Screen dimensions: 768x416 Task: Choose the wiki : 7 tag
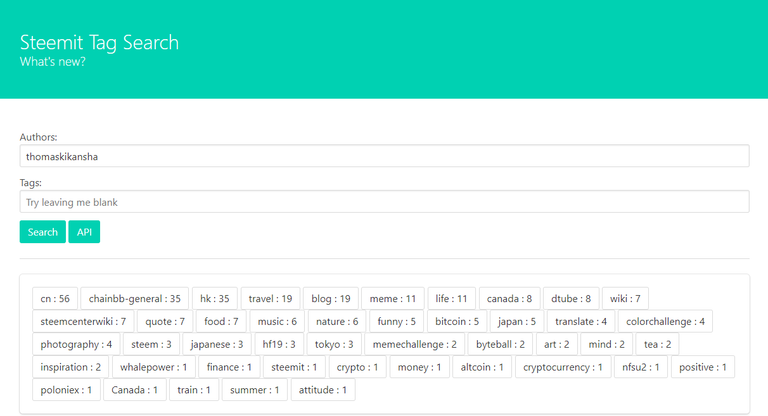tap(625, 298)
